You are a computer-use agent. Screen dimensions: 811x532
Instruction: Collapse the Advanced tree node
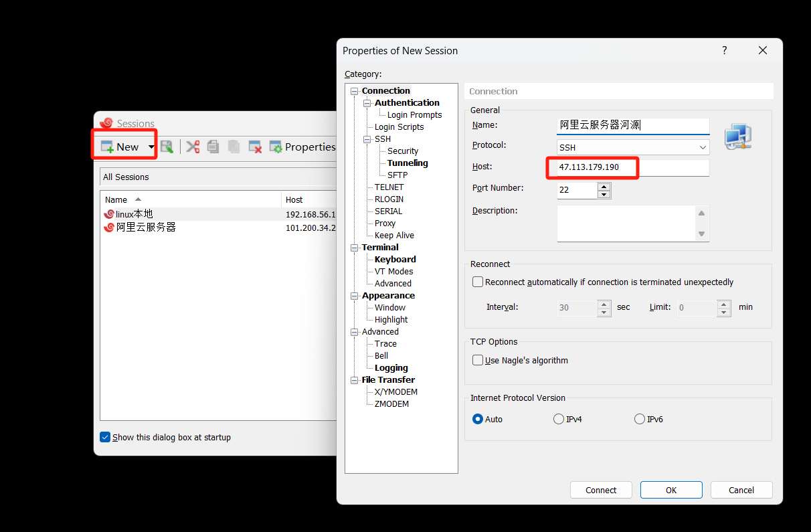pos(355,332)
